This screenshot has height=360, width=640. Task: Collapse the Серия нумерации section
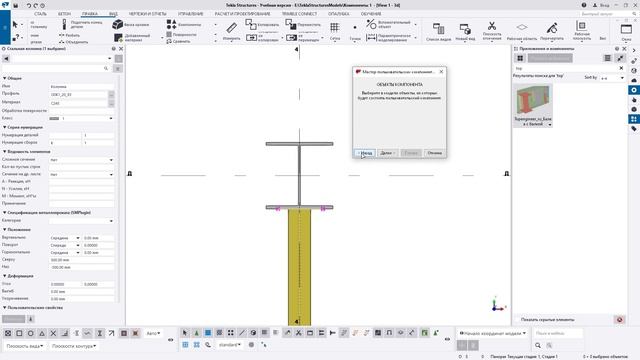pyautogui.click(x=4, y=127)
